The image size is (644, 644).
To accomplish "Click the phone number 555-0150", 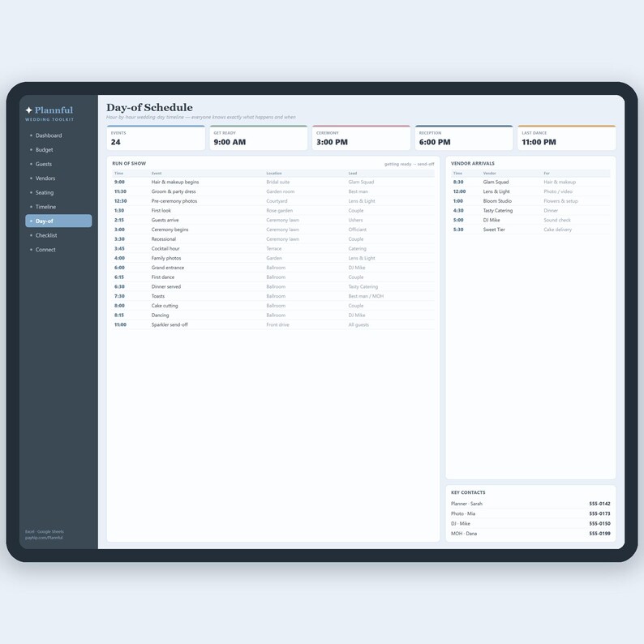I will click(x=599, y=524).
